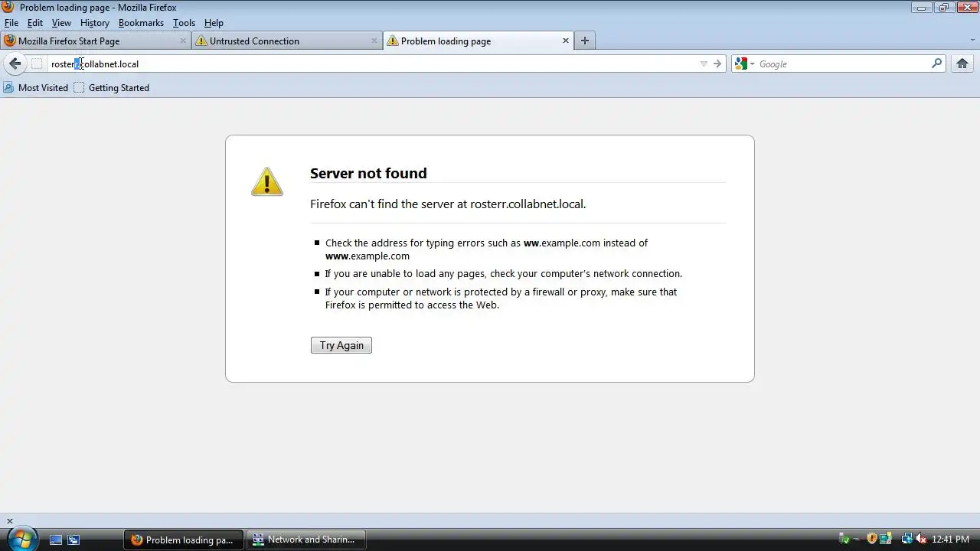The height and width of the screenshot is (551, 980).
Task: Click the bold www.example.com text
Action: pos(367,256)
